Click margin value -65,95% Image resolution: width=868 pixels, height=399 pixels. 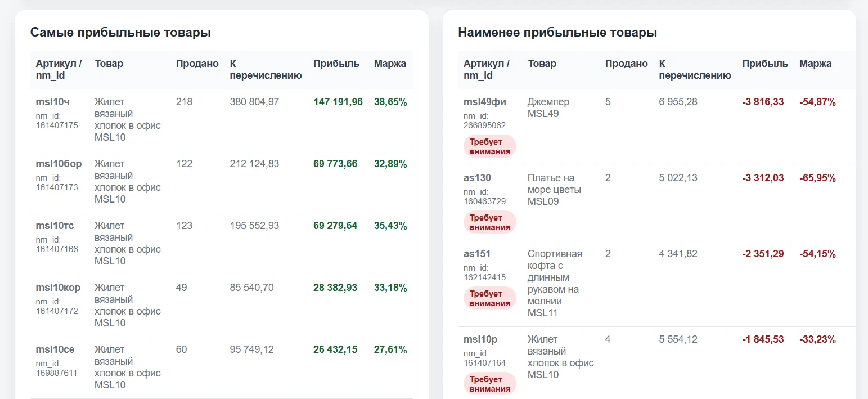(817, 178)
